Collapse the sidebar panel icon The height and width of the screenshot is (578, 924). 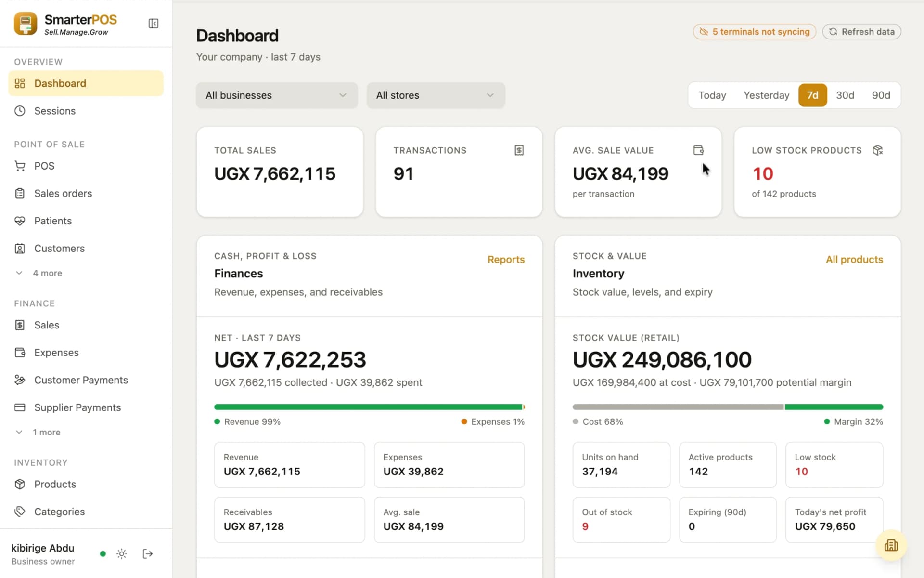click(x=154, y=24)
